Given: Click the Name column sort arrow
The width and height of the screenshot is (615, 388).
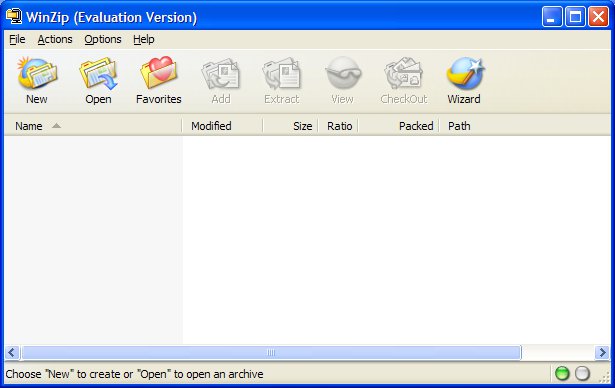Looking at the screenshot, I should coord(56,126).
